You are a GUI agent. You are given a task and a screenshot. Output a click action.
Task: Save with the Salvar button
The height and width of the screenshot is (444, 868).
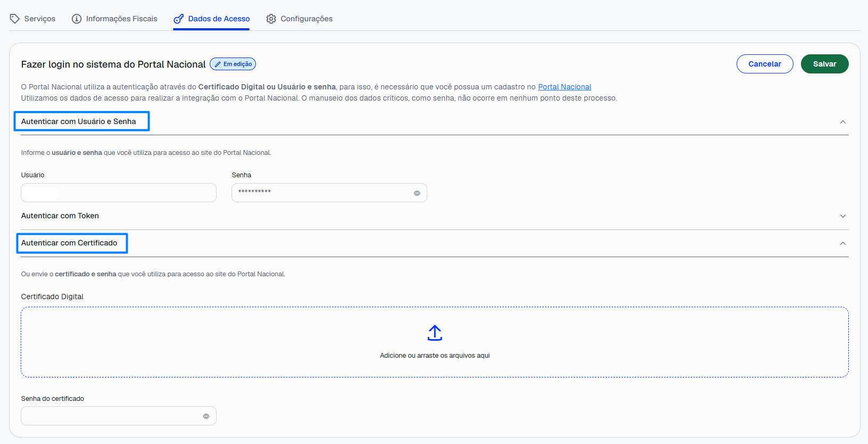click(824, 64)
